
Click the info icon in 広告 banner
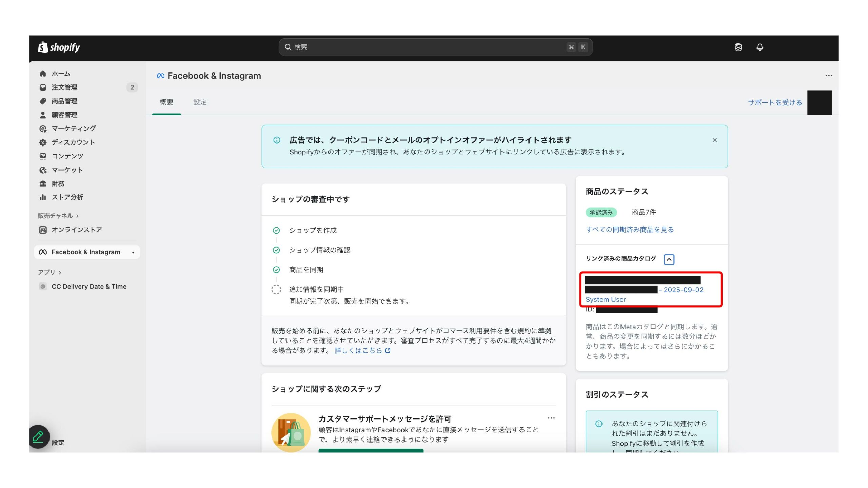tap(277, 140)
